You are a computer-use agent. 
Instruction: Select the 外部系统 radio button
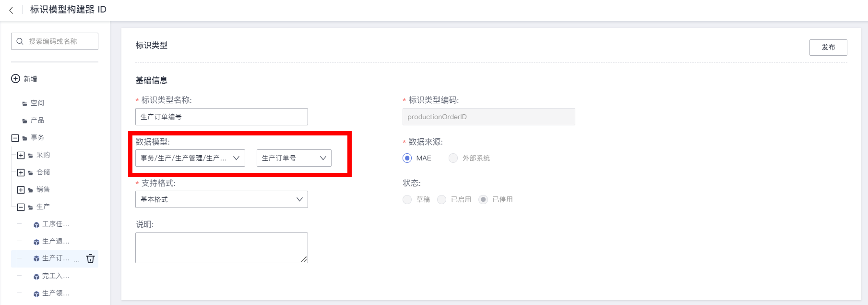[x=453, y=158]
